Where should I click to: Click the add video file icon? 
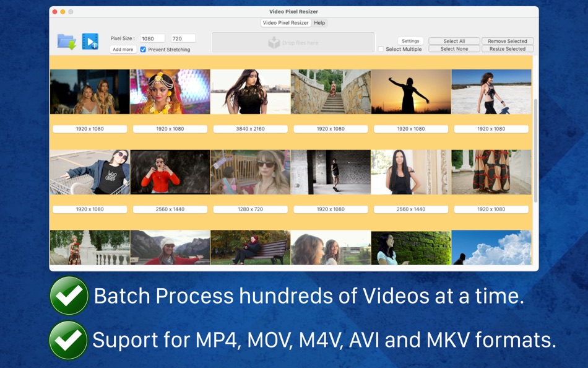(x=90, y=42)
